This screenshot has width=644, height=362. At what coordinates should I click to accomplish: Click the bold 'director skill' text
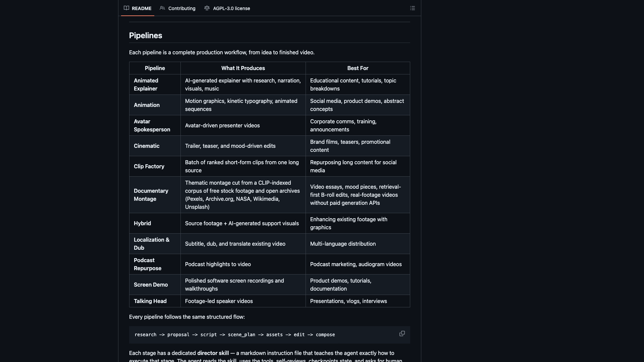point(213,353)
